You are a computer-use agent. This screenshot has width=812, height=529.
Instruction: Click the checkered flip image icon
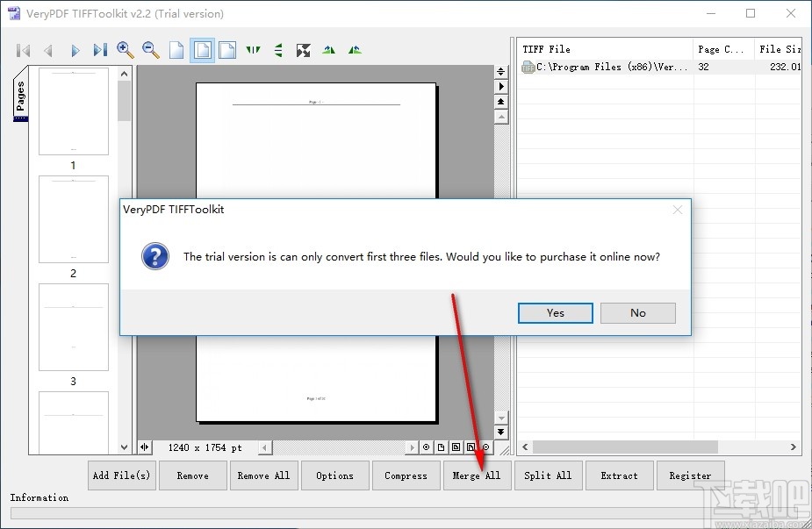[303, 50]
